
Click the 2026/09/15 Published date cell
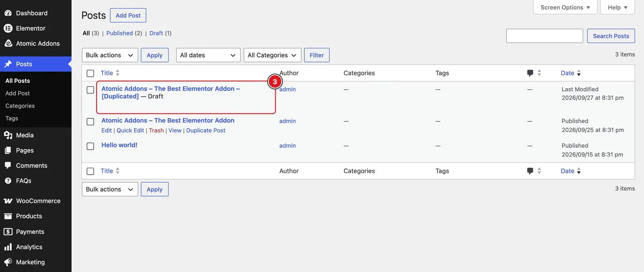592,150
